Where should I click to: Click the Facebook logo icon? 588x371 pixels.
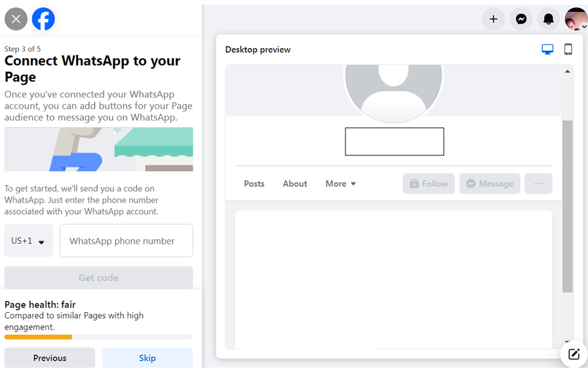click(x=43, y=19)
